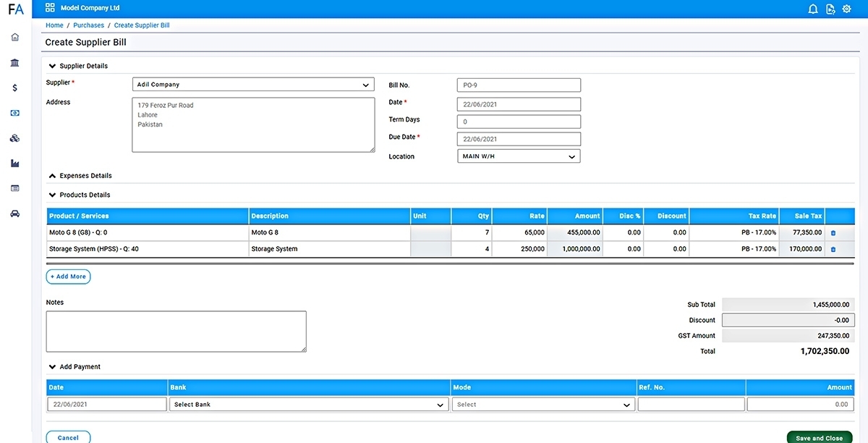868x443 pixels.
Task: Click Model Company Ltd title
Action: [90, 8]
